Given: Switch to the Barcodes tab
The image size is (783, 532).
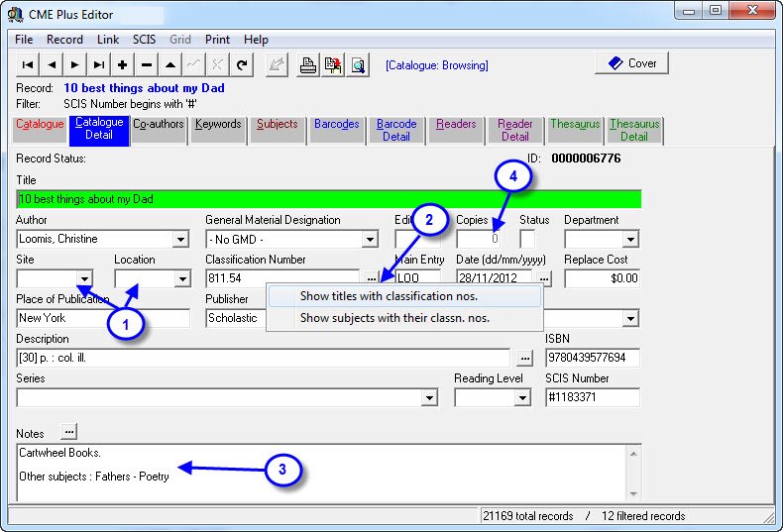Looking at the screenshot, I should point(336,125).
